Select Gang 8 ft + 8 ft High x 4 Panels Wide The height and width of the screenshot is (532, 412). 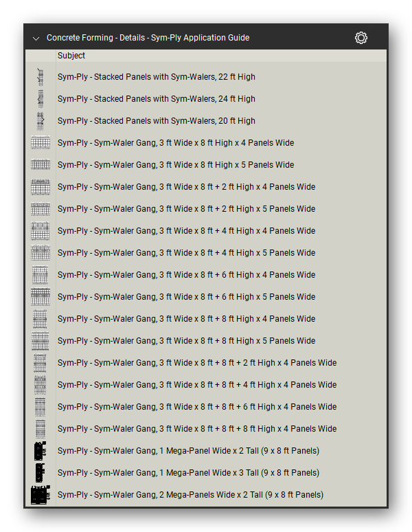coord(186,319)
